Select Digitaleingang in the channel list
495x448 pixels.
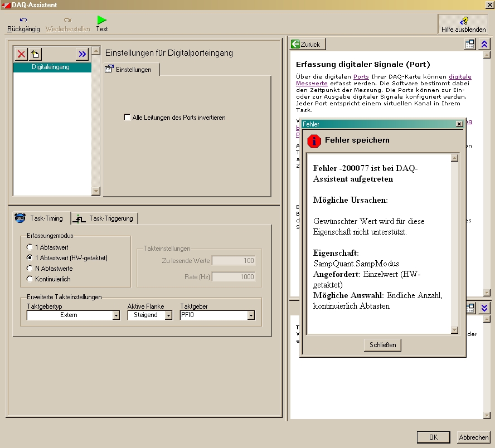tap(51, 67)
